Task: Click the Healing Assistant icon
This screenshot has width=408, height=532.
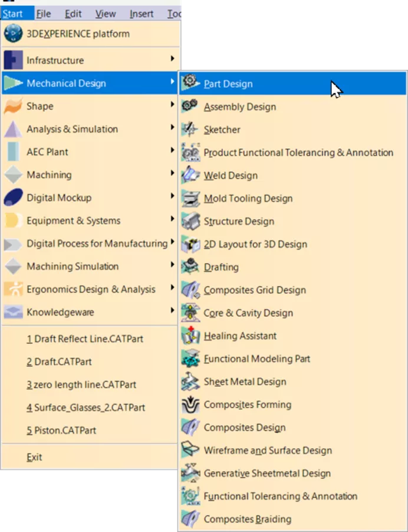Action: [x=190, y=336]
